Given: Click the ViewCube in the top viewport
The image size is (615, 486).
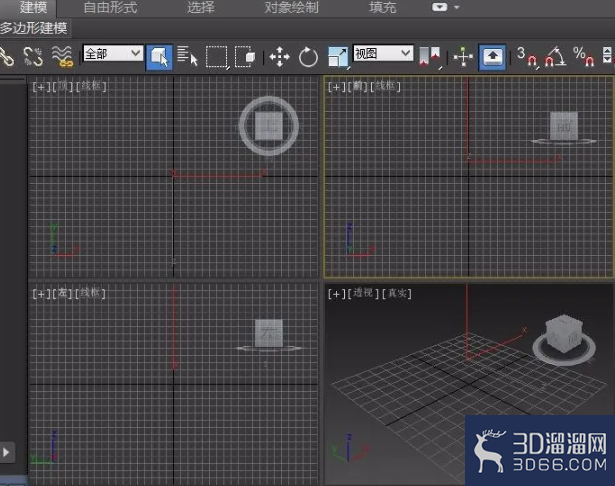Looking at the screenshot, I should click(269, 126).
